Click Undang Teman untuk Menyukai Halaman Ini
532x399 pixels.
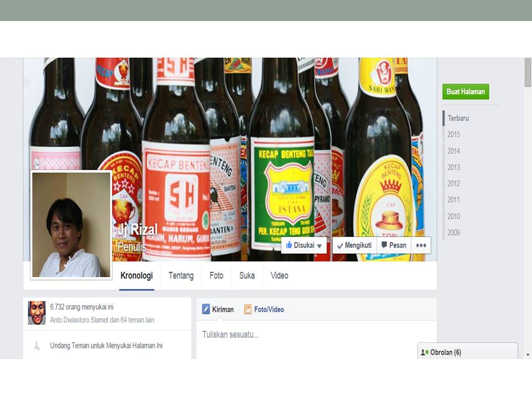[x=106, y=346]
